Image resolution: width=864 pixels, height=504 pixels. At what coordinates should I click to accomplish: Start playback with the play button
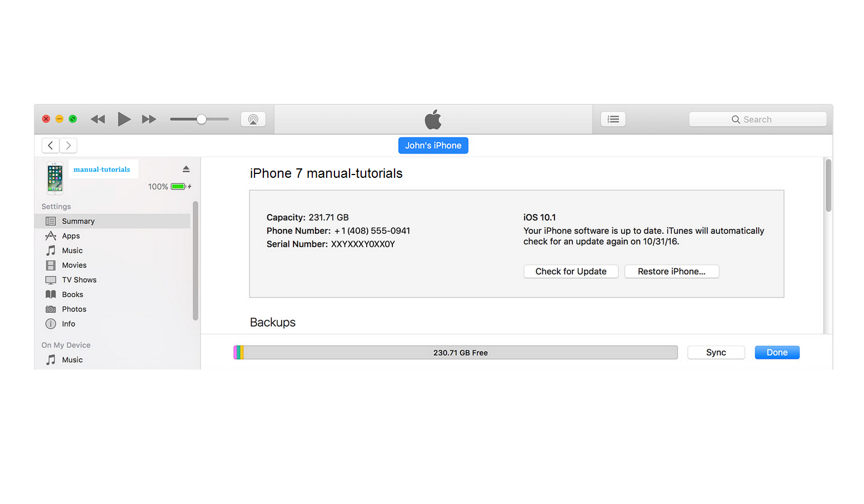pyautogui.click(x=124, y=119)
